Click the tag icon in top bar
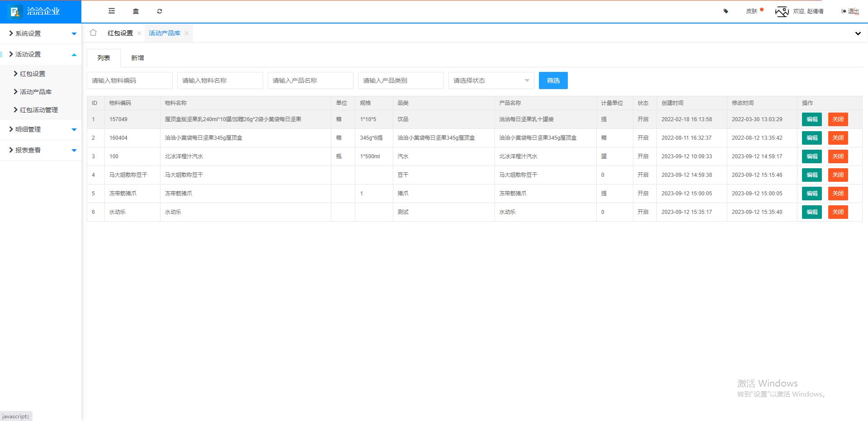 (x=726, y=11)
